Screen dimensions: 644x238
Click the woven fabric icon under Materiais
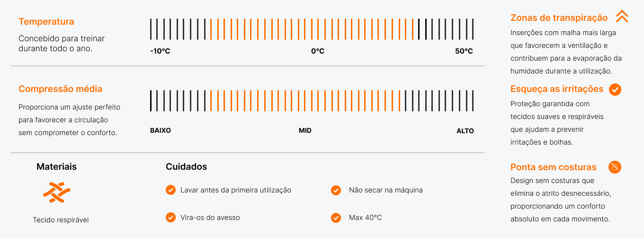[x=57, y=192]
